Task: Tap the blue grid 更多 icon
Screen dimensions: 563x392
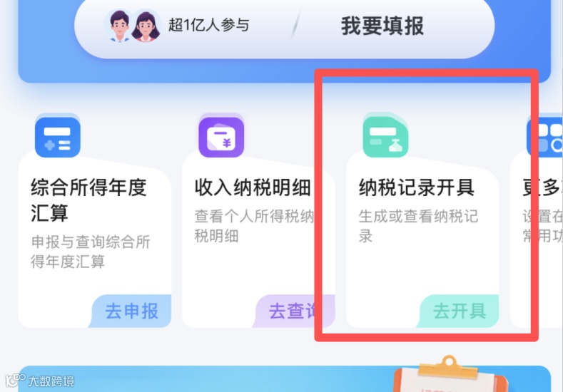Action: [x=544, y=137]
